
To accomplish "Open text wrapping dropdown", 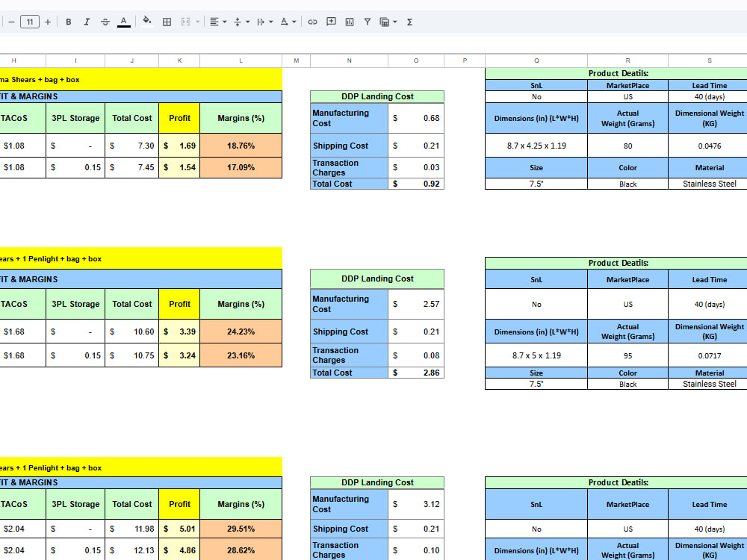I will tap(265, 22).
